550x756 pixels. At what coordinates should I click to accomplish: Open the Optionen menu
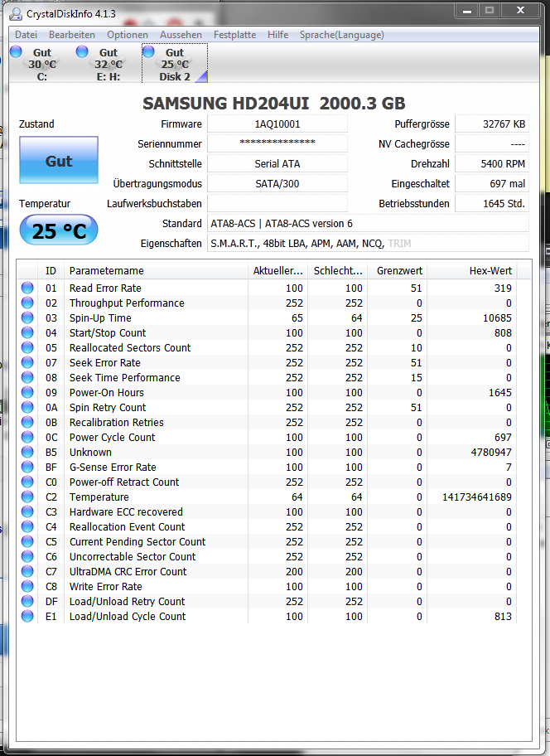pyautogui.click(x=127, y=35)
